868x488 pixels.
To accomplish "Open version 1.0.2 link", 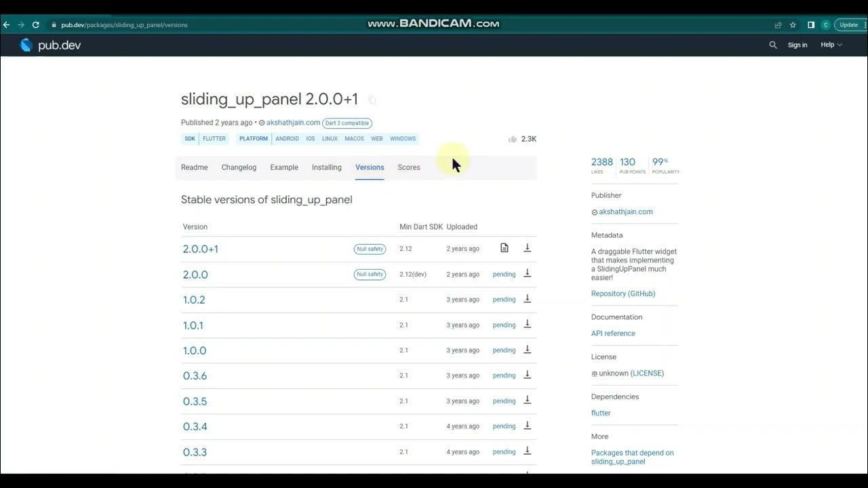I will coord(194,300).
